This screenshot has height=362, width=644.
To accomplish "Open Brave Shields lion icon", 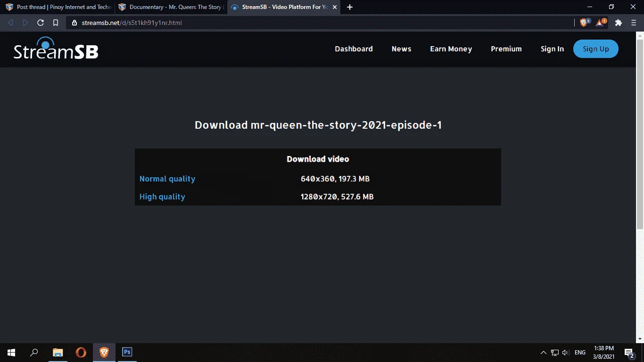I will click(584, 22).
